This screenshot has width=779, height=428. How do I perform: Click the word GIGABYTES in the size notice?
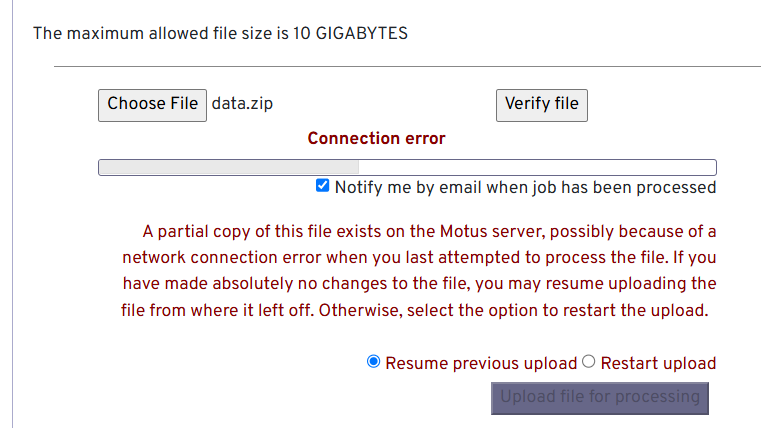[x=362, y=33]
